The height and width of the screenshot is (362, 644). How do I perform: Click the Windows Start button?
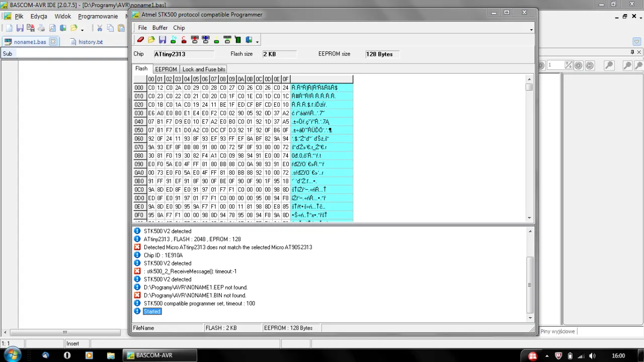coord(12,355)
